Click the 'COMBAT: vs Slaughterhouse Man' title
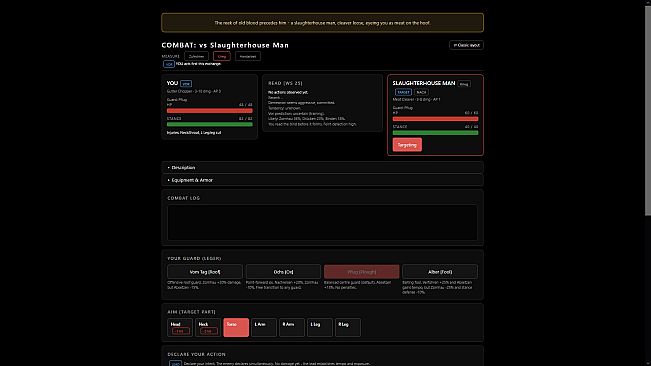Screen dimensions: 651x366 click(225, 45)
